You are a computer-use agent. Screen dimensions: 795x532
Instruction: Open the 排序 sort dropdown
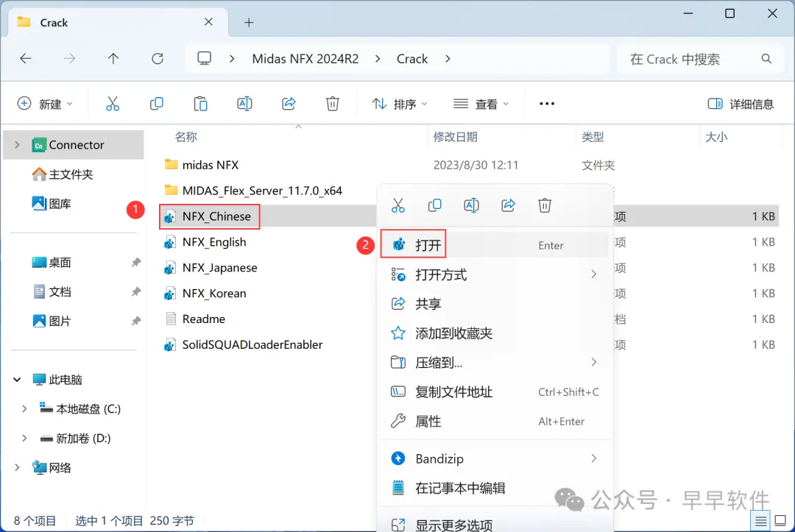click(400, 104)
